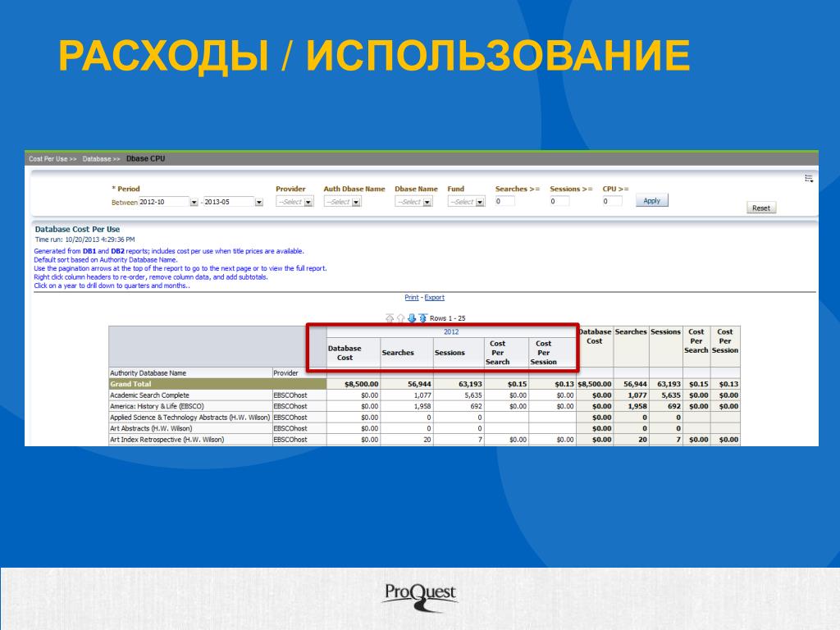Select Applied Science & Technology Abstracts row
Screen dimensions: 840x630
point(189,418)
